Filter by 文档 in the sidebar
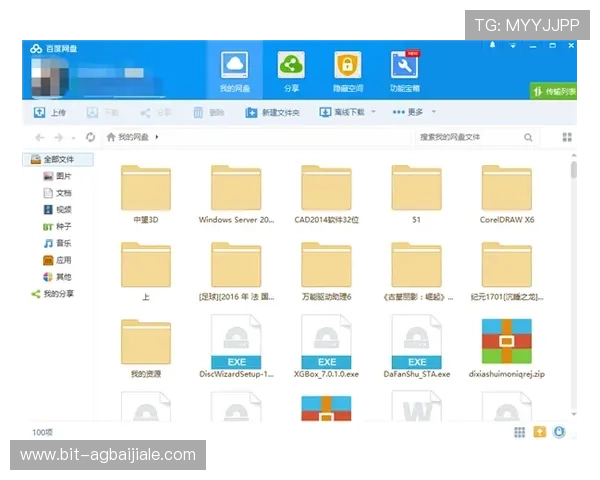The width and height of the screenshot is (600, 480). tap(57, 193)
